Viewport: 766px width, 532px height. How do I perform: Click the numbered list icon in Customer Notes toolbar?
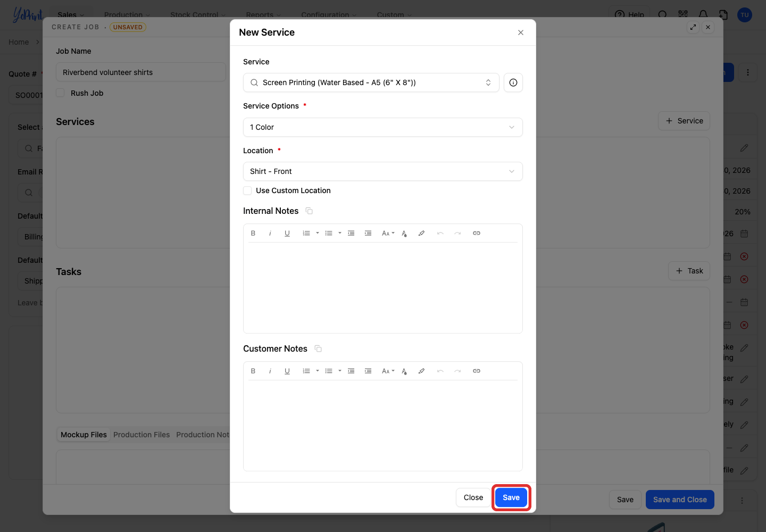[306, 371]
